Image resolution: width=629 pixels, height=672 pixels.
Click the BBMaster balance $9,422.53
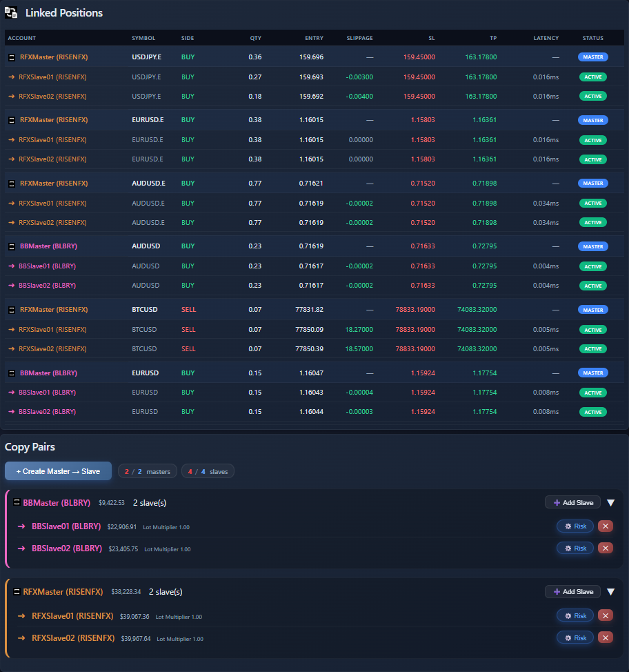coord(112,503)
